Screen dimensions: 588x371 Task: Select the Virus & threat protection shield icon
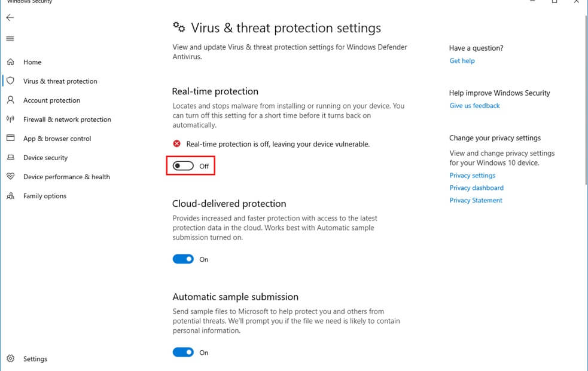pyautogui.click(x=10, y=81)
